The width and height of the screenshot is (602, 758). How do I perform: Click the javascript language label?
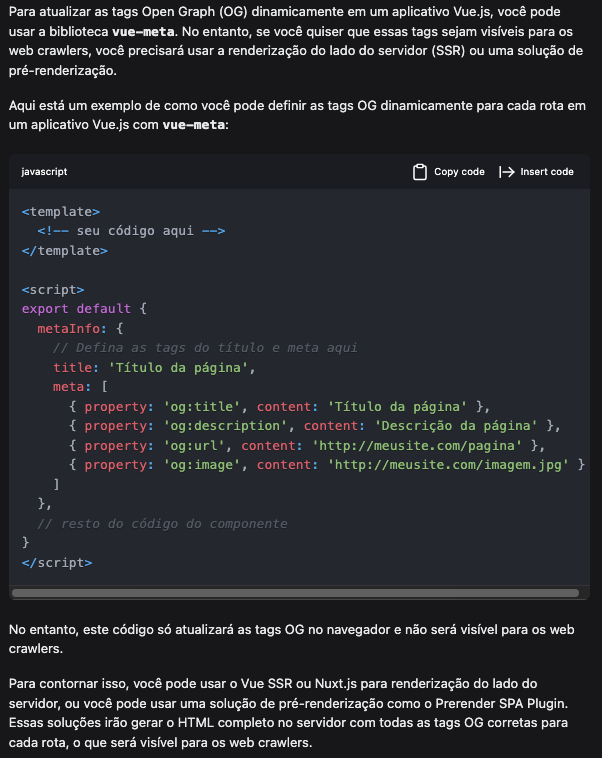pyautogui.click(x=44, y=172)
